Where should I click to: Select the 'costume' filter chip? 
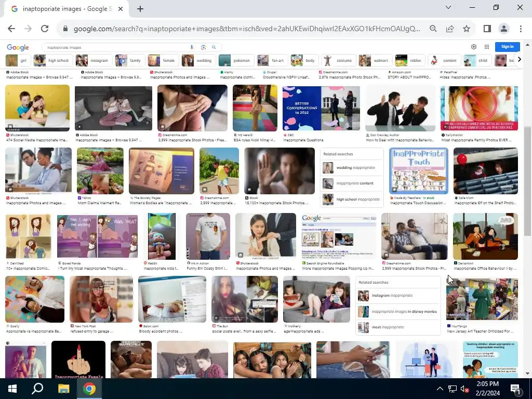(x=338, y=60)
